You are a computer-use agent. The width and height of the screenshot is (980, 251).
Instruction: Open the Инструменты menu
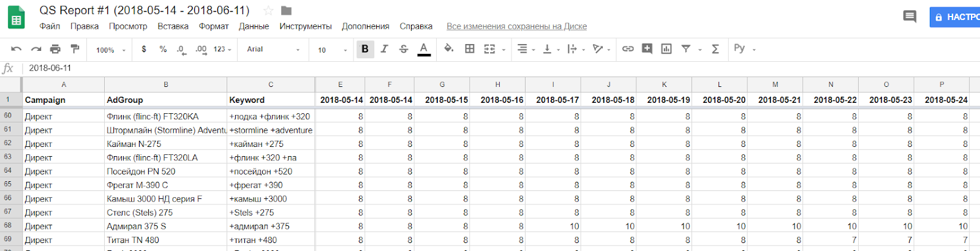pyautogui.click(x=306, y=26)
